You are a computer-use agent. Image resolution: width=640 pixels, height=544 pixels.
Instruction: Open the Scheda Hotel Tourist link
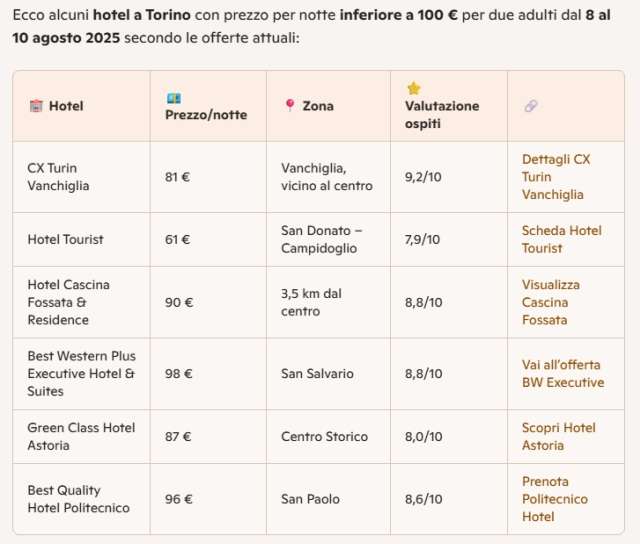coord(561,239)
